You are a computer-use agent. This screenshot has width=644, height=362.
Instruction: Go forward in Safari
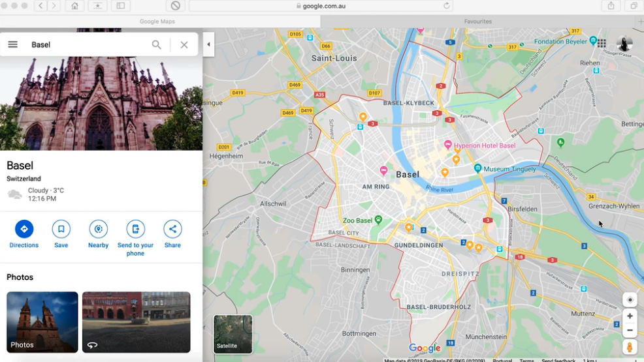click(x=54, y=6)
